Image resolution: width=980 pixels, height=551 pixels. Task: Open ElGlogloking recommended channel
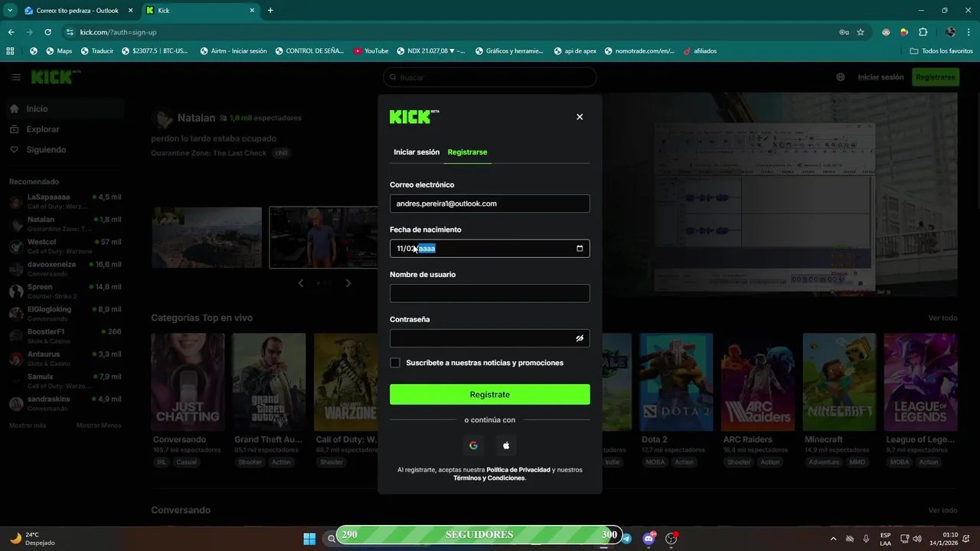pos(65,314)
